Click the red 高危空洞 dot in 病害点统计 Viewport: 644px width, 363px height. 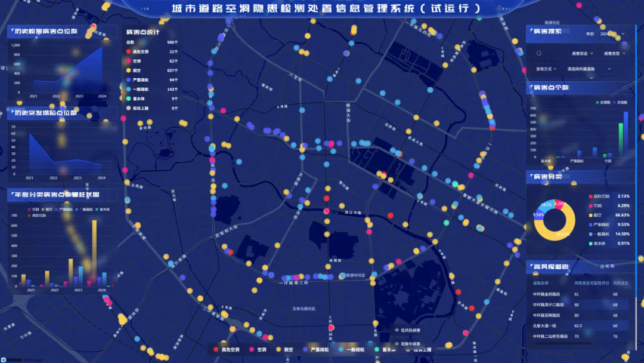click(x=129, y=52)
